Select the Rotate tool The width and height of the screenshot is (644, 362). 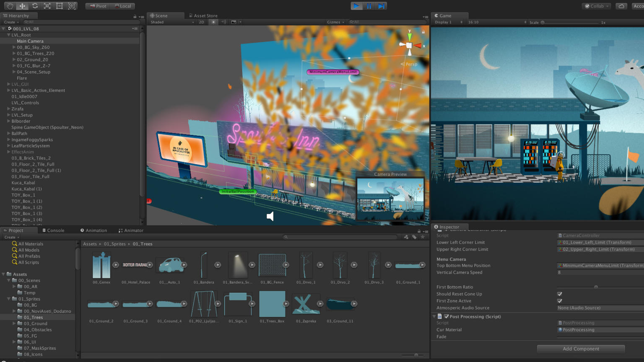pyautogui.click(x=35, y=6)
